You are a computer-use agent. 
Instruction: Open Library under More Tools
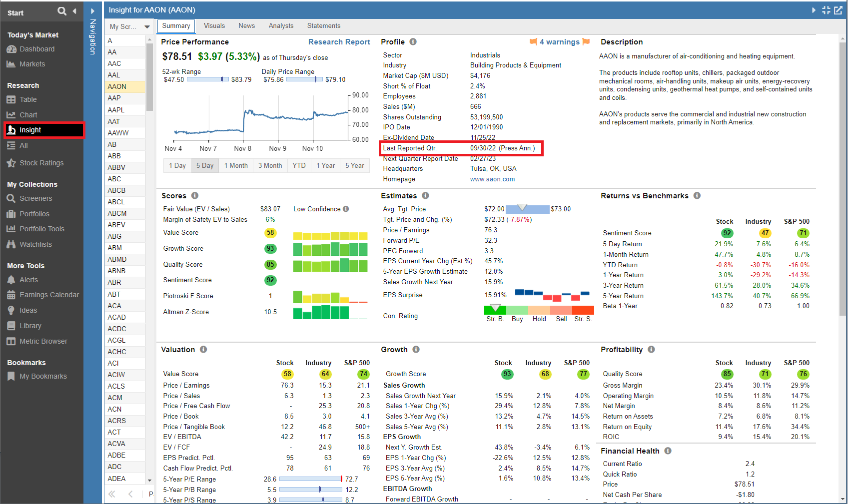click(x=24, y=326)
